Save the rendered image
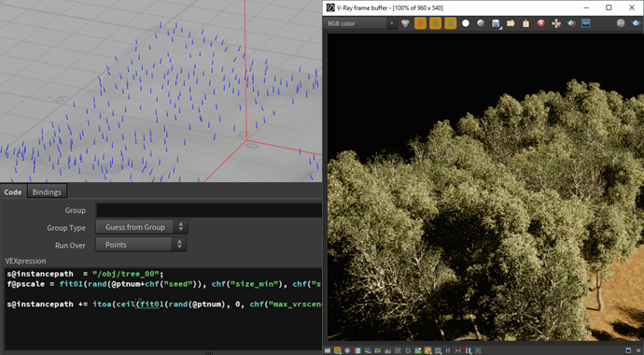The image size is (644, 355). click(x=496, y=23)
